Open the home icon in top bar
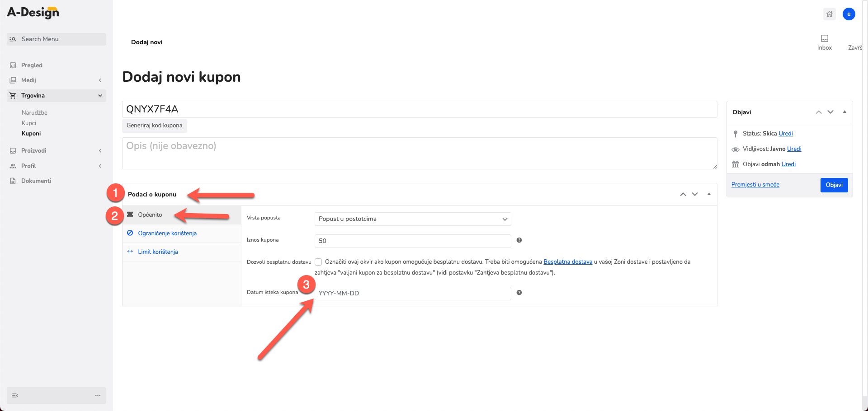This screenshot has width=868, height=411. click(829, 14)
